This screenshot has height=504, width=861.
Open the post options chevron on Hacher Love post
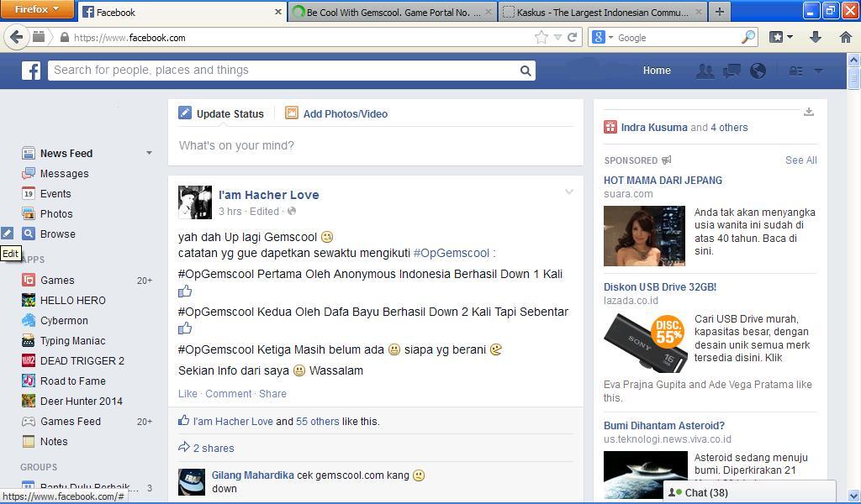pyautogui.click(x=569, y=192)
